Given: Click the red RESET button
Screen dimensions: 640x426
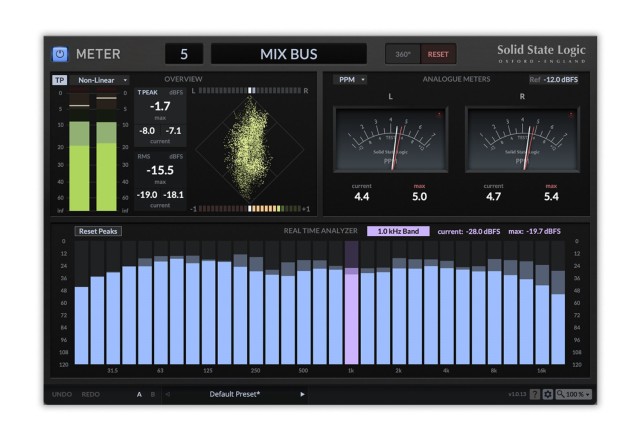Looking at the screenshot, I should [x=436, y=54].
